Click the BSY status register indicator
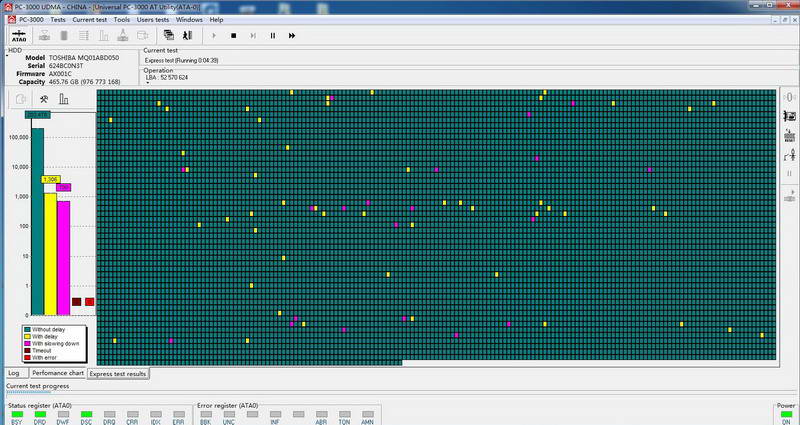800x425 pixels. (17, 414)
